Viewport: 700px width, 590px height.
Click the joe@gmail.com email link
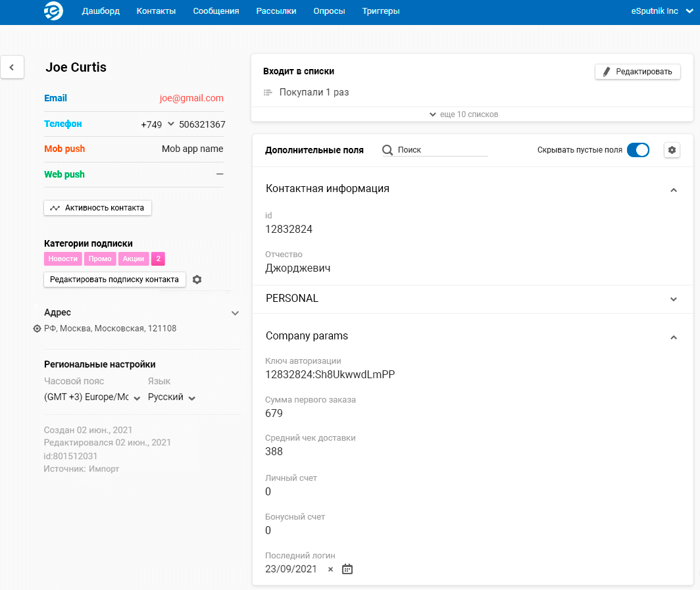click(191, 97)
